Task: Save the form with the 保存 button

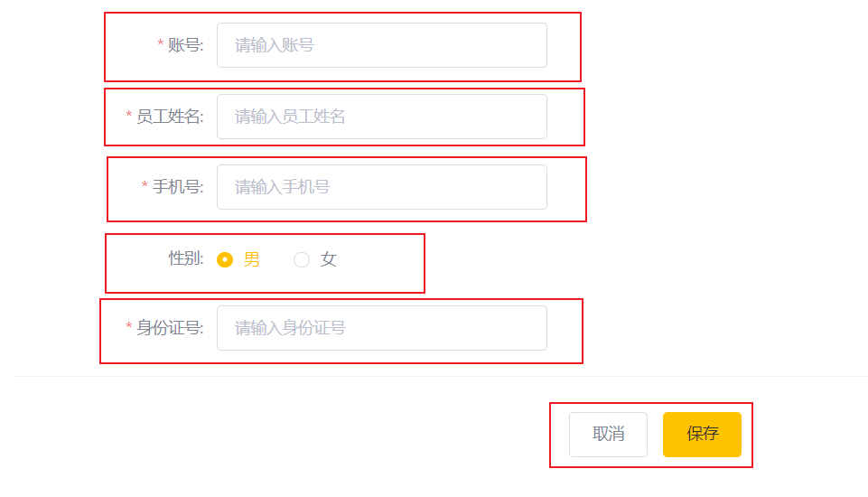Action: [x=702, y=435]
